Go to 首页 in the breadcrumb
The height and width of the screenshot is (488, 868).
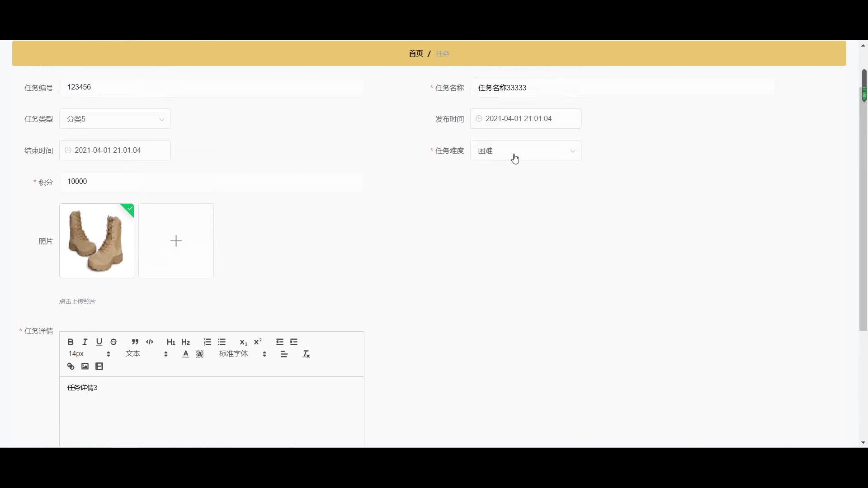coord(415,53)
